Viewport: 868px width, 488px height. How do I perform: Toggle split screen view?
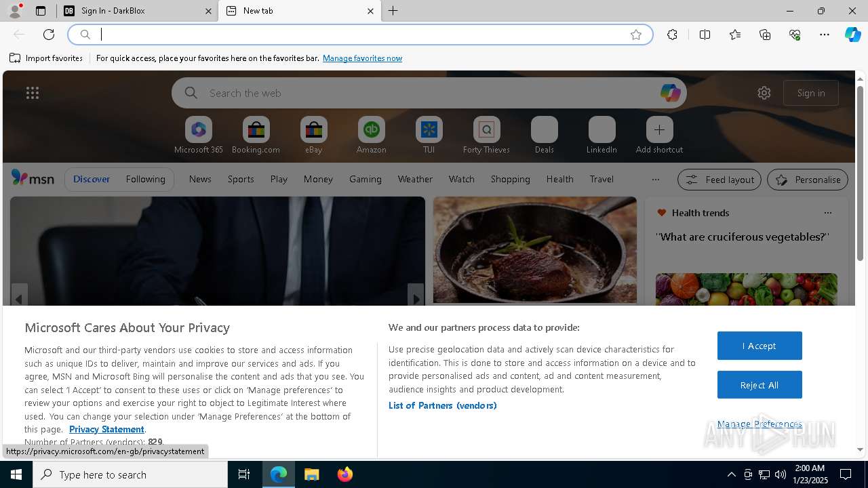coord(705,35)
